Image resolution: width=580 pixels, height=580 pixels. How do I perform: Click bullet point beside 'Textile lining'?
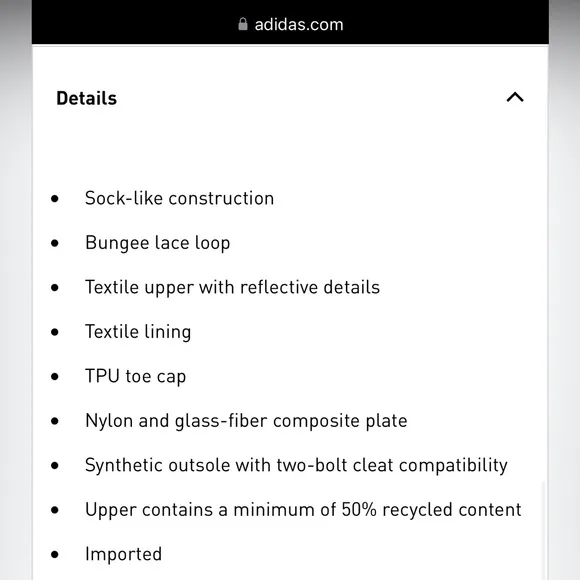coord(55,332)
